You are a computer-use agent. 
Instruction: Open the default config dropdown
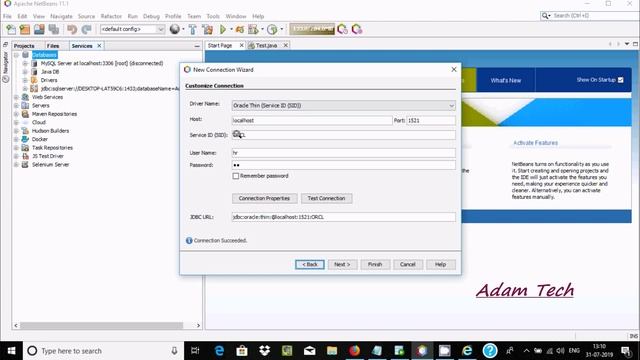click(133, 29)
